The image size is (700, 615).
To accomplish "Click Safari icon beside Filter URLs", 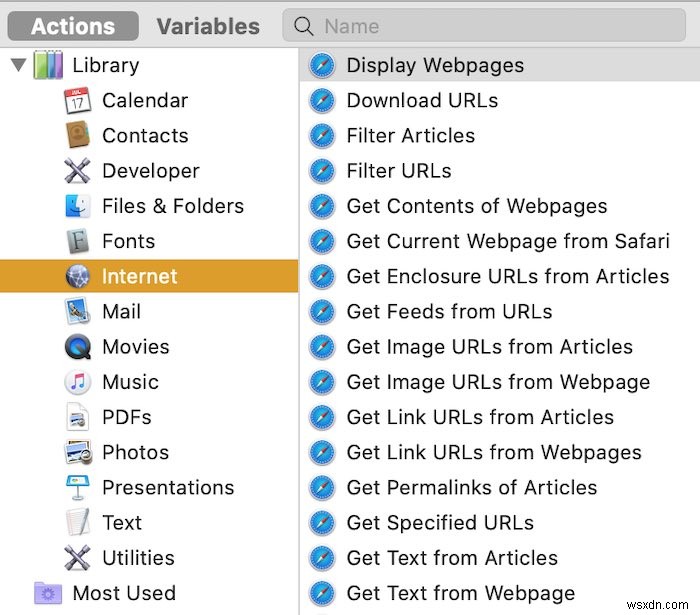I will (322, 171).
